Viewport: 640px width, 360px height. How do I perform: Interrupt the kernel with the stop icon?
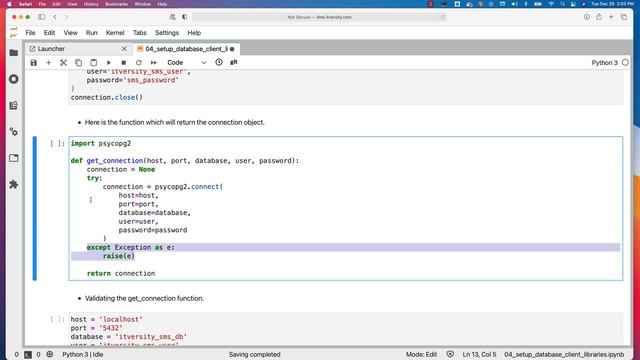tap(124, 62)
